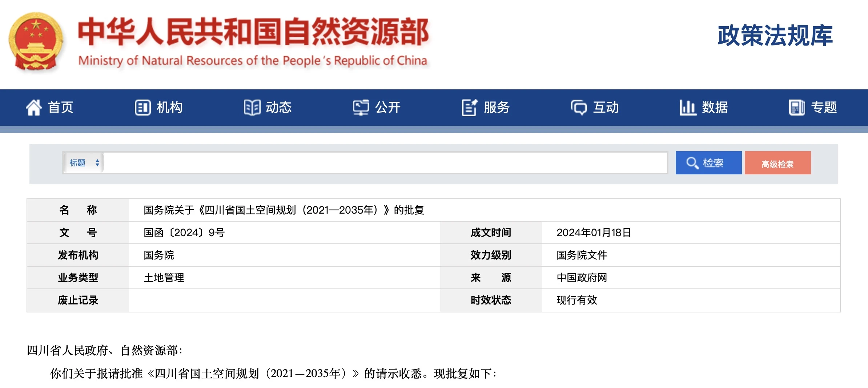This screenshot has width=868, height=388.
Task: Click the 文号 row label
Action: (78, 233)
